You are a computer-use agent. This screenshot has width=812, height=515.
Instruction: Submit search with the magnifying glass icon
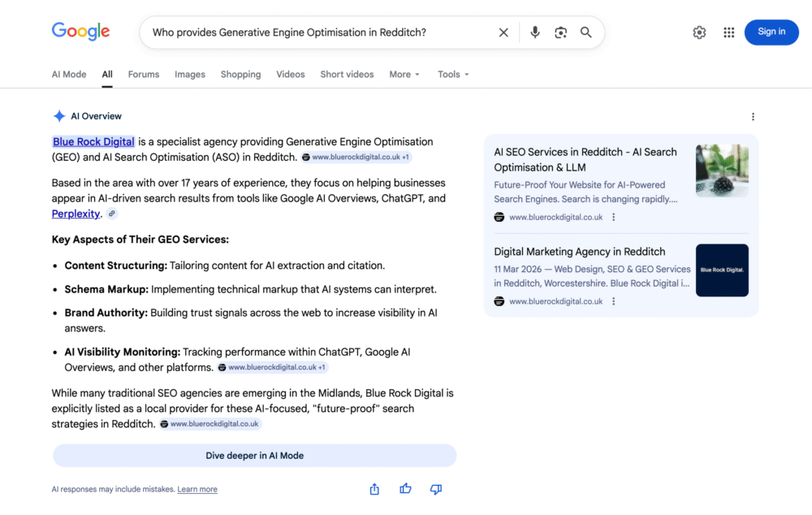pyautogui.click(x=585, y=32)
